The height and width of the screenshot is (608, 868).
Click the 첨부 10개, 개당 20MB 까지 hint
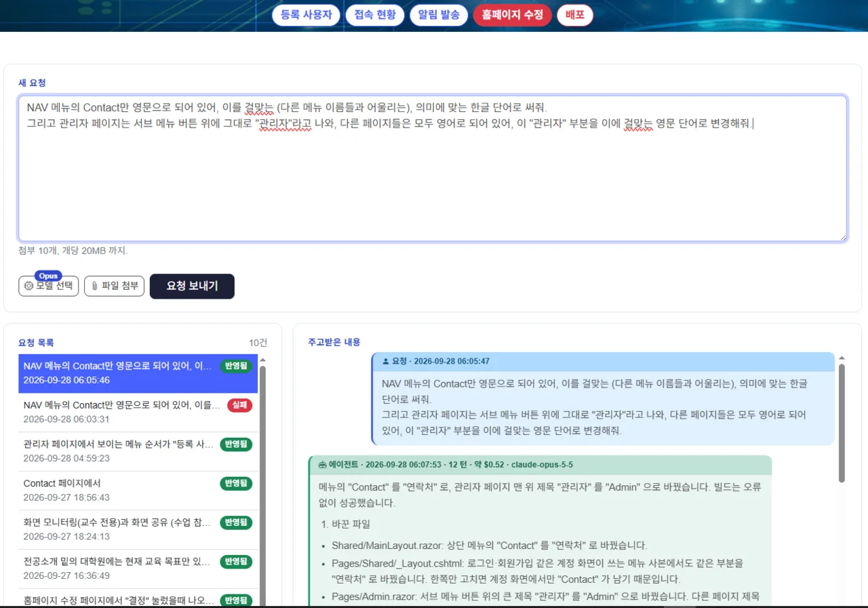point(73,250)
